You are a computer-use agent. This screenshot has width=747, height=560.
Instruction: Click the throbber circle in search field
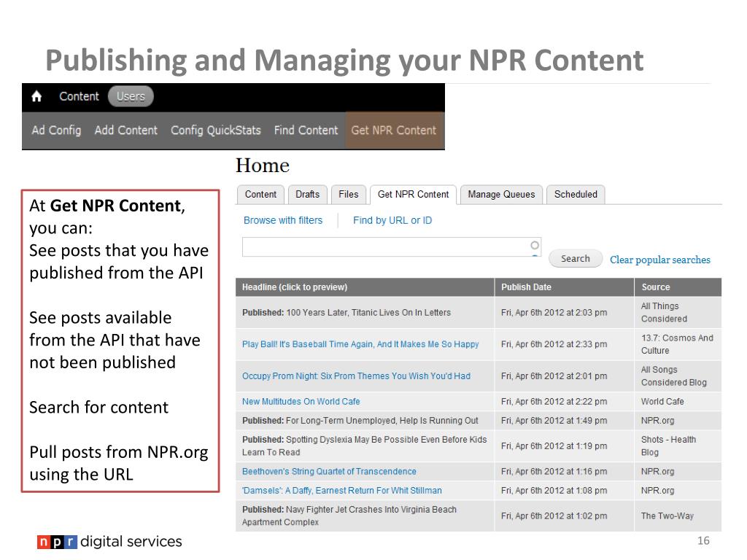pos(535,245)
